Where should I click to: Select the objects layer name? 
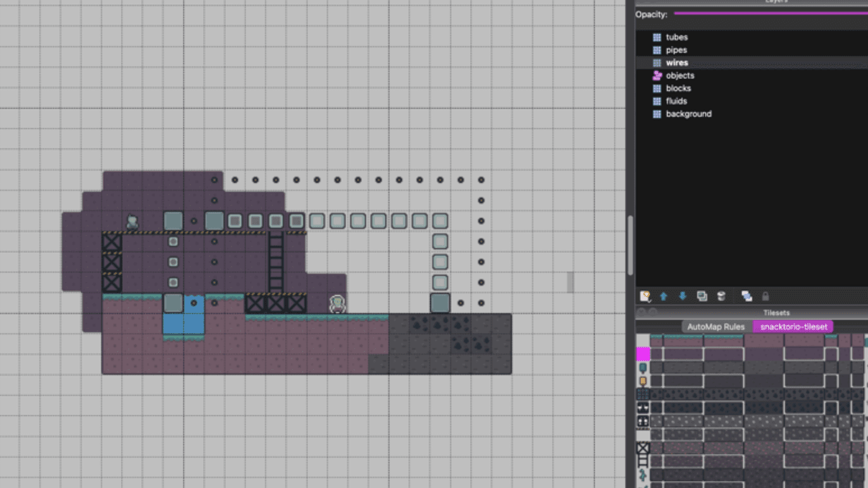[679, 75]
